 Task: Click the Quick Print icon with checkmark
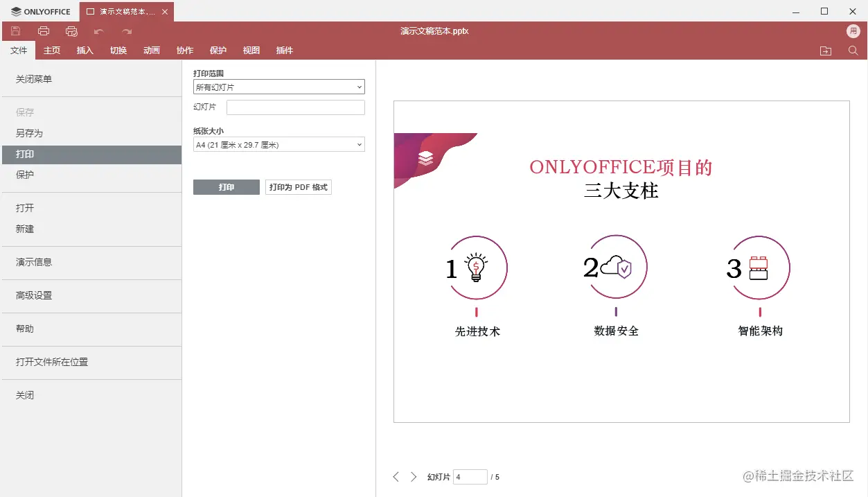click(x=71, y=30)
